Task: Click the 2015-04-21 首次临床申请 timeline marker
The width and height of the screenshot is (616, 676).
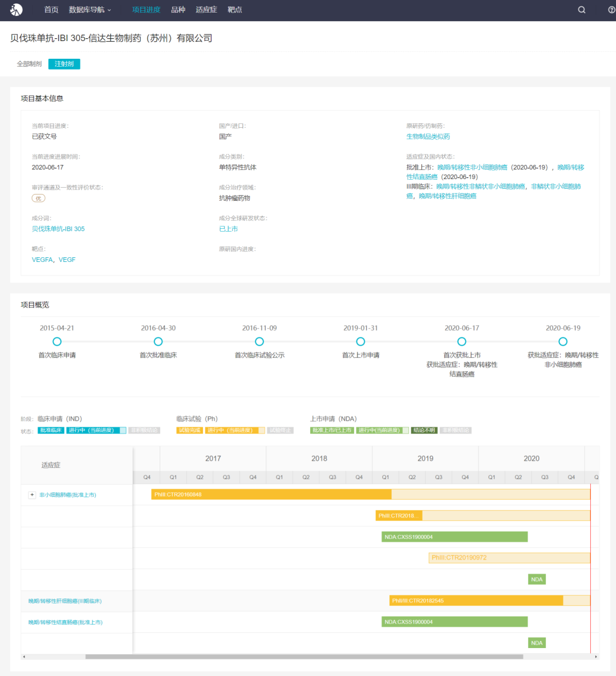Action: pos(57,342)
